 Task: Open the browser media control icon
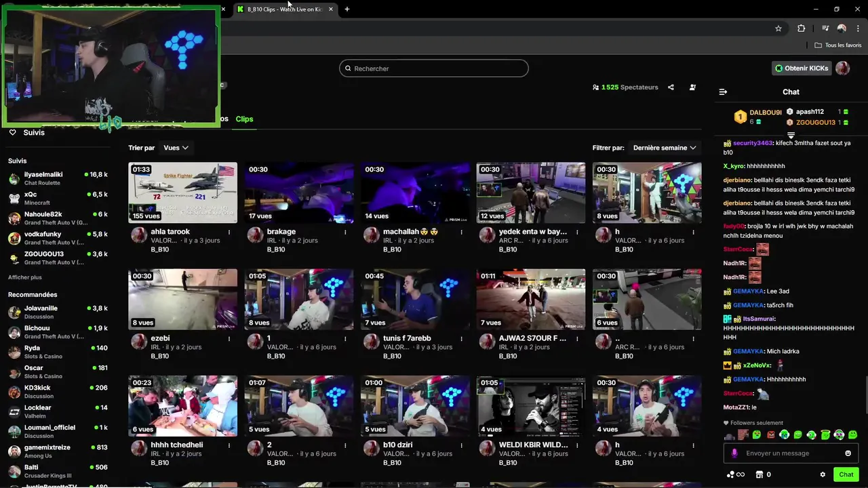pos(825,28)
